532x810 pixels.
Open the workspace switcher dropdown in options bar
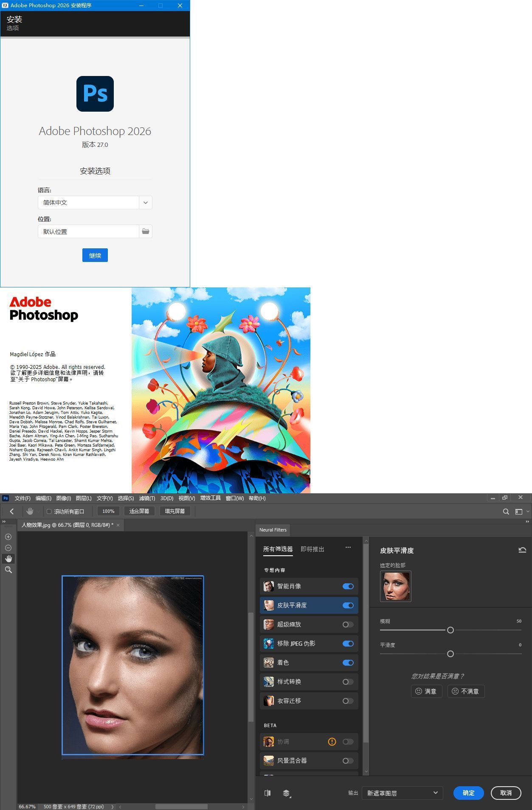click(x=521, y=512)
